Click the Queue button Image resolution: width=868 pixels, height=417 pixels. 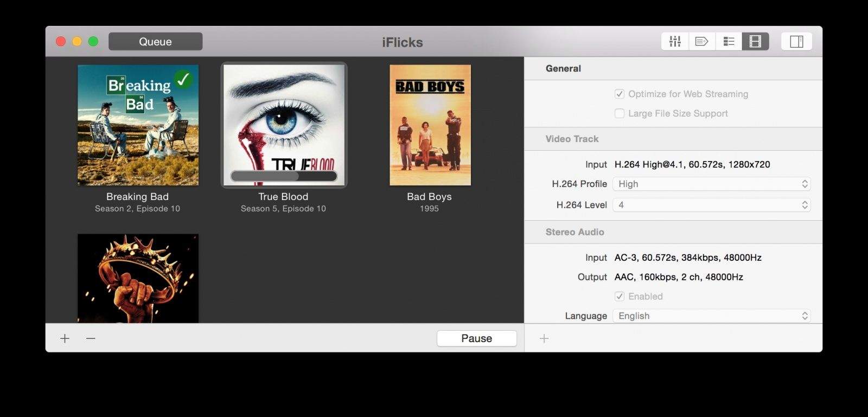tap(155, 41)
